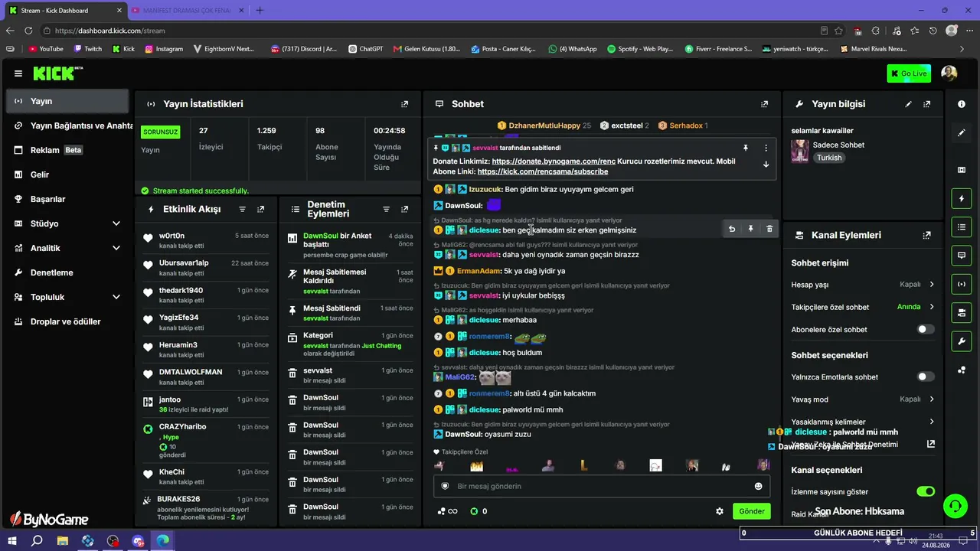Click the Gönder send button

[751, 511]
